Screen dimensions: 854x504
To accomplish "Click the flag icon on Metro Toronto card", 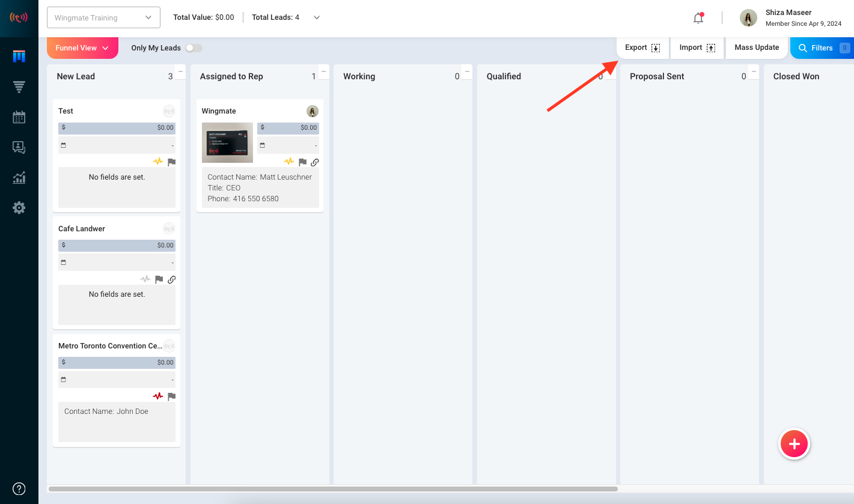I will tap(171, 396).
